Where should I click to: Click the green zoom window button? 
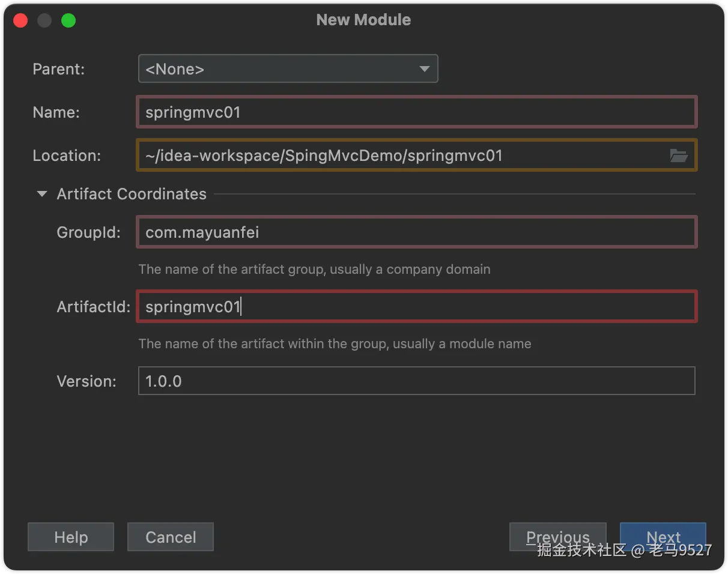coord(68,20)
